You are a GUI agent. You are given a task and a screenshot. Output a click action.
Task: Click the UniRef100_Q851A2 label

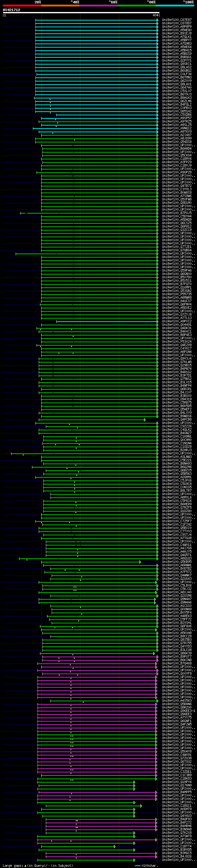177,111
